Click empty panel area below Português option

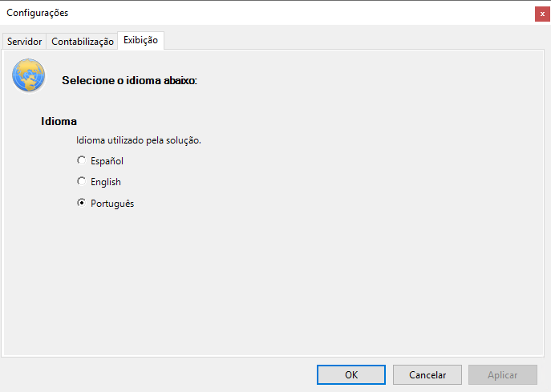tap(273, 281)
